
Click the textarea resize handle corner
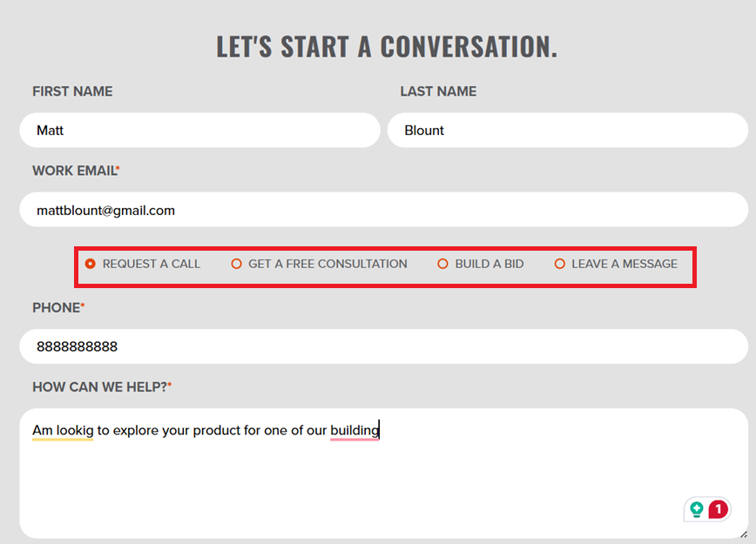pyautogui.click(x=744, y=534)
